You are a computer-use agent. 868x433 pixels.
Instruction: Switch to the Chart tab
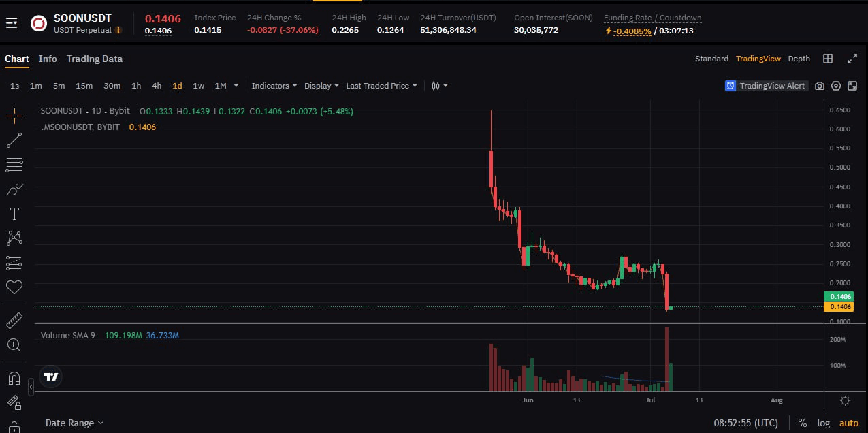(17, 59)
